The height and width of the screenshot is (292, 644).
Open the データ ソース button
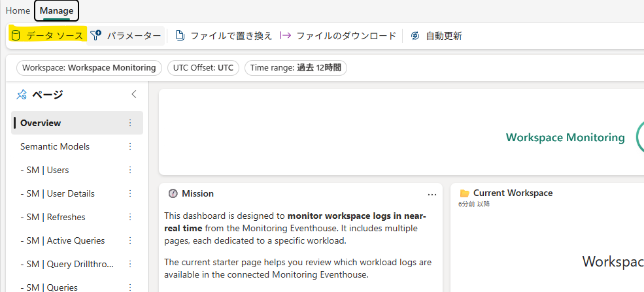click(48, 36)
